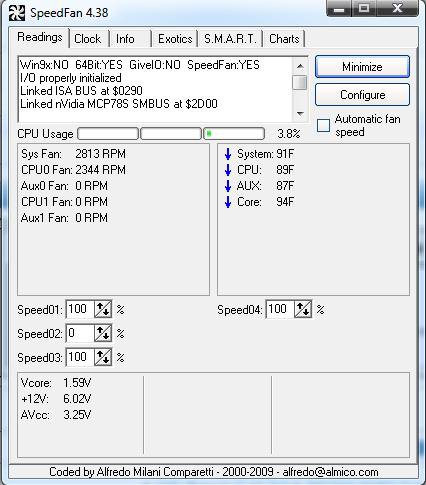
Task: Click the Speed04 up/down spinner arrows
Action: click(303, 309)
